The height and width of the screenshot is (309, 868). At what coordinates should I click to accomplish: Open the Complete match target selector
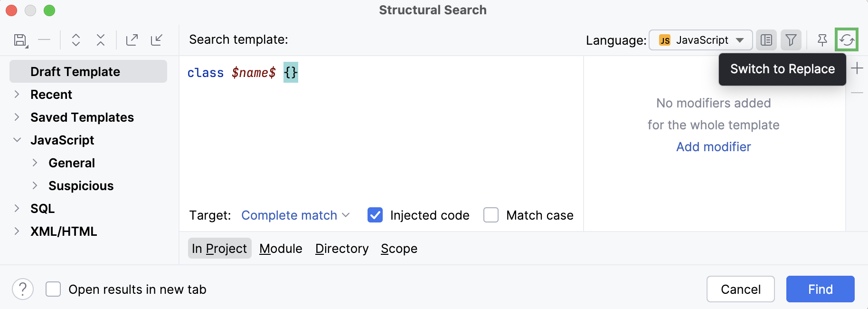pos(295,215)
